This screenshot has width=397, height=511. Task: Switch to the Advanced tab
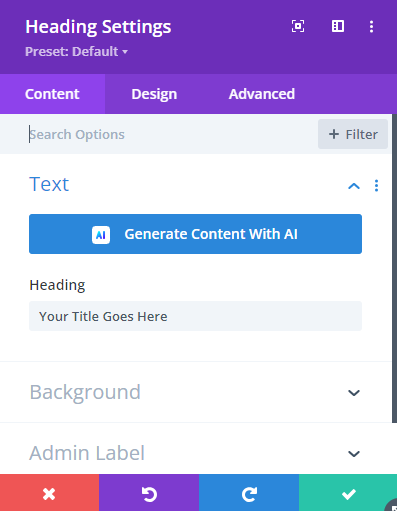[262, 94]
